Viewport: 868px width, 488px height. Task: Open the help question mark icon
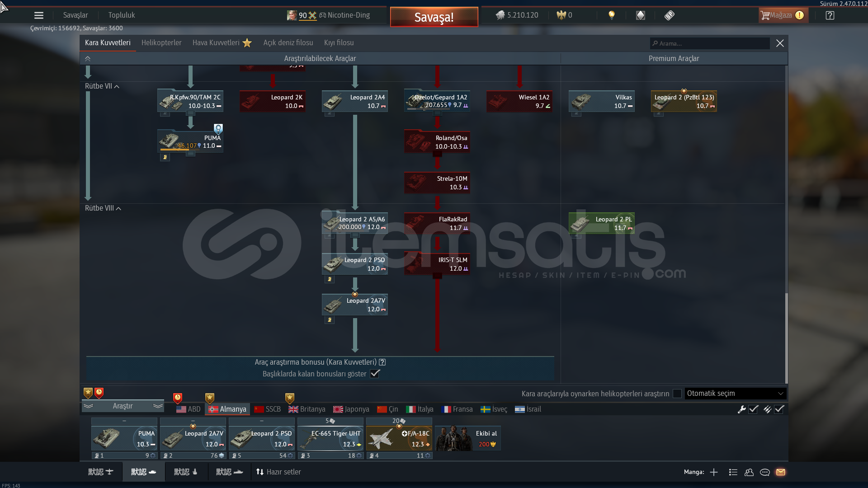click(830, 15)
